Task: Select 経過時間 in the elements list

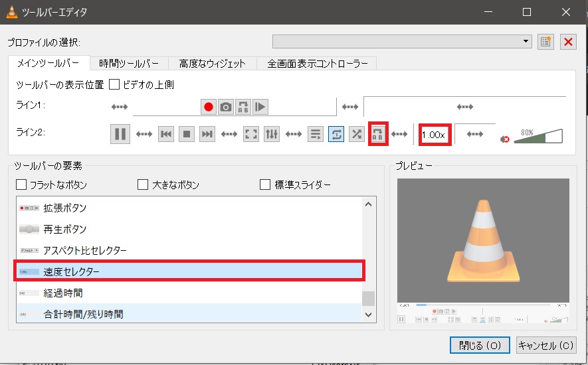Action: [189, 293]
